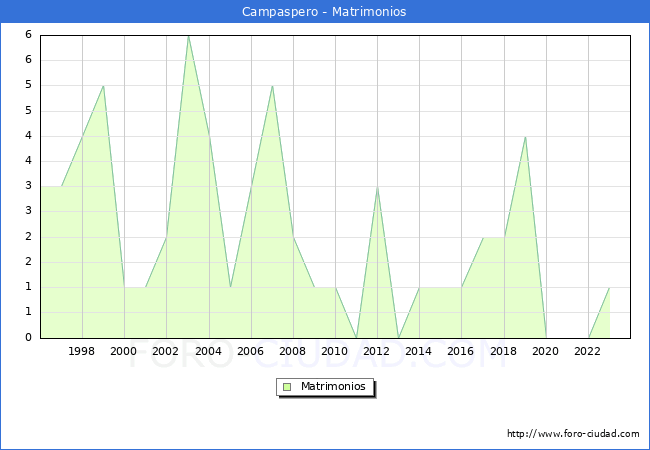Open the foro-ciudad.com link at the bottom
The image size is (650, 450).
coord(573,434)
